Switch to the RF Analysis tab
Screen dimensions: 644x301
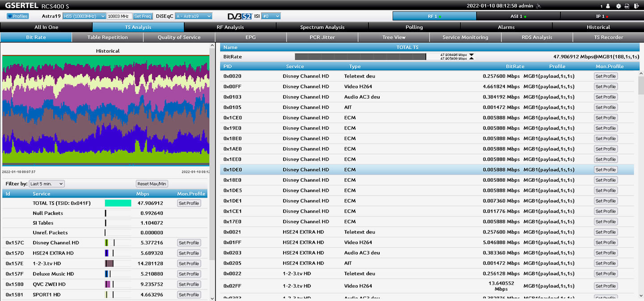230,27
